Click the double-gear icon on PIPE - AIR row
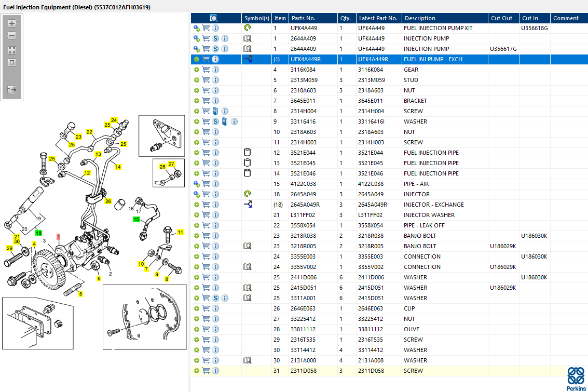 coord(197,184)
